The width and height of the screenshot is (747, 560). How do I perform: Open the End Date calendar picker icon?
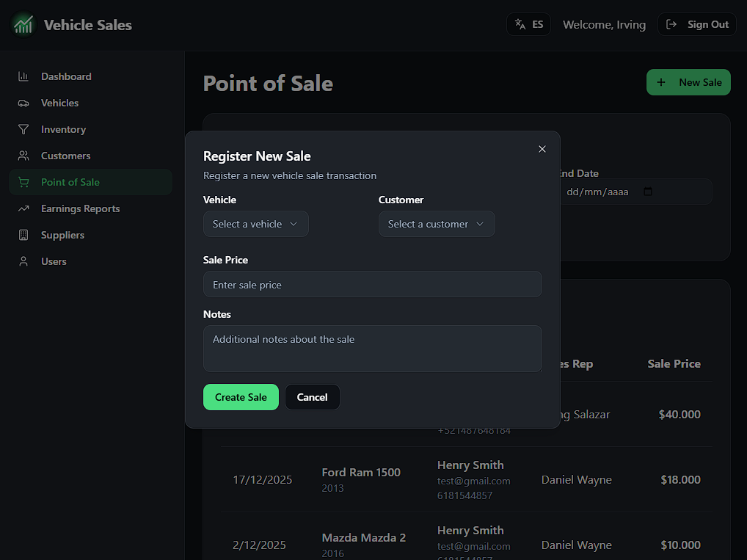(x=648, y=192)
